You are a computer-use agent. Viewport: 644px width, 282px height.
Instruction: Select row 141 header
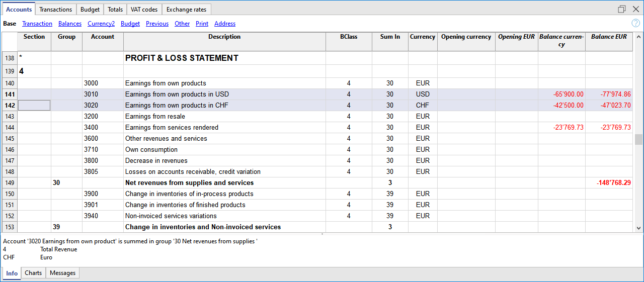tap(10, 95)
